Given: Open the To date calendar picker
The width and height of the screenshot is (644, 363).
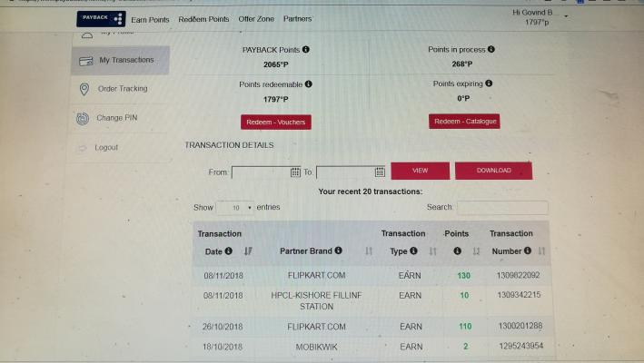Looking at the screenshot, I should click(x=380, y=172).
